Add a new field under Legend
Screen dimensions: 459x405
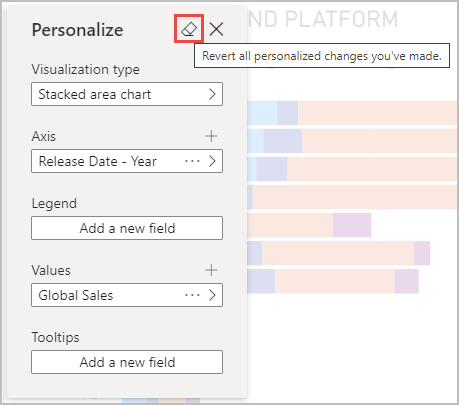(127, 228)
